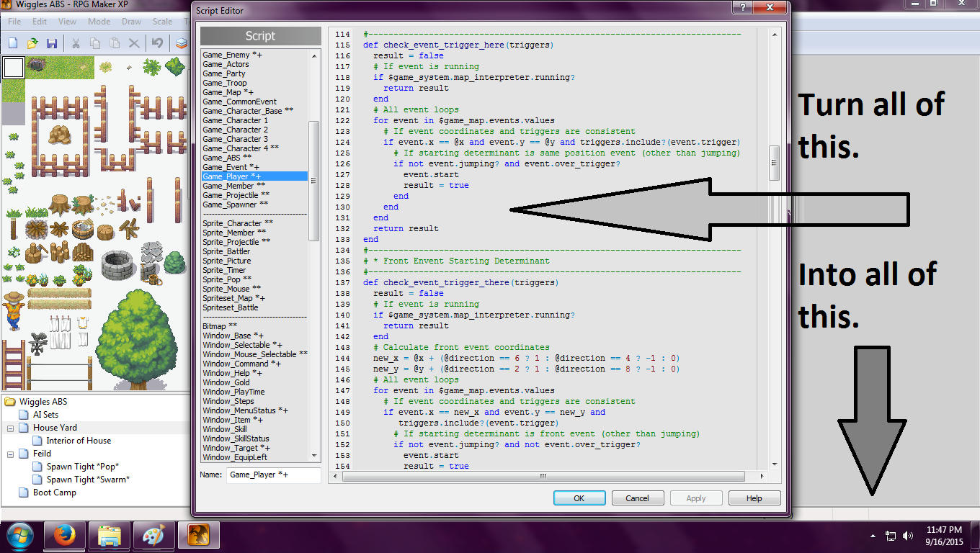Click the Apply button
Screen dimensions: 980x553
[x=695, y=498]
